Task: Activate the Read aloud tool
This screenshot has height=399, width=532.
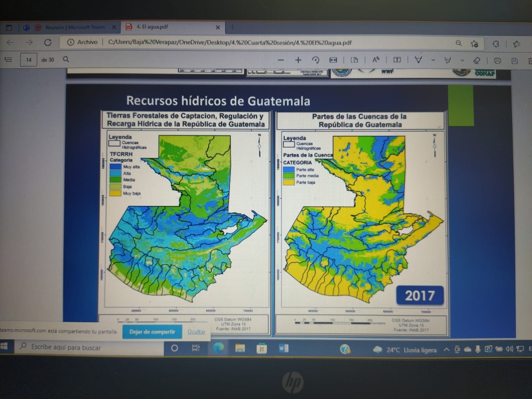Action: [x=376, y=60]
